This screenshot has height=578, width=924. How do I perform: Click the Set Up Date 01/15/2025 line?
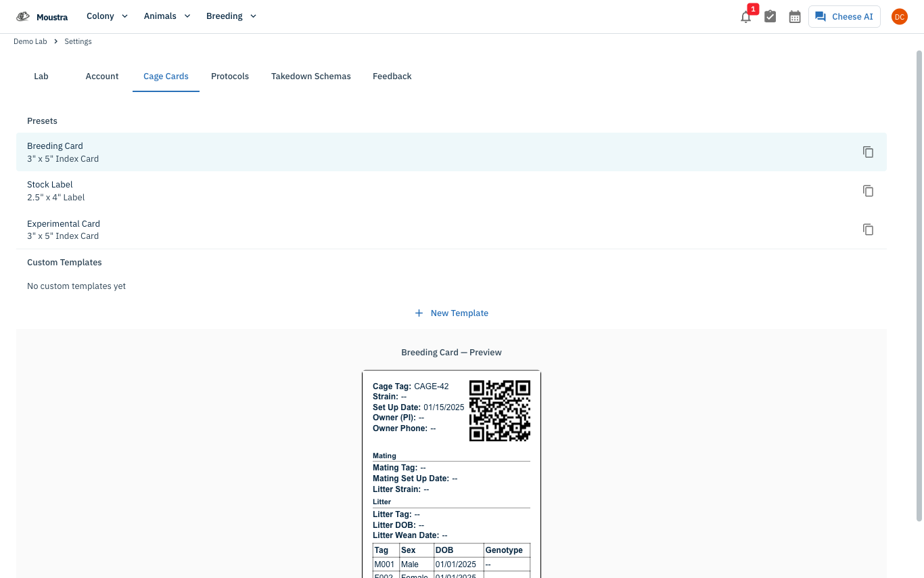pyautogui.click(x=419, y=407)
